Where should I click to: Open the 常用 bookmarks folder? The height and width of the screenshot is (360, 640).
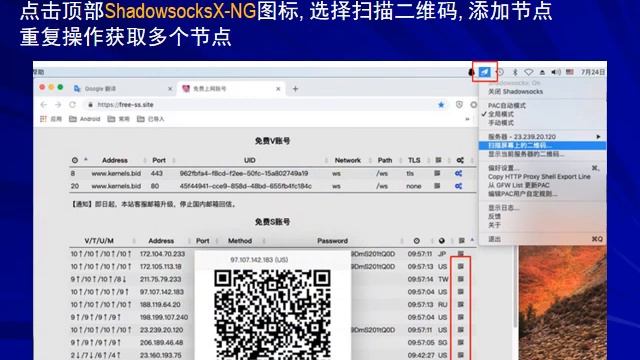(x=118, y=119)
